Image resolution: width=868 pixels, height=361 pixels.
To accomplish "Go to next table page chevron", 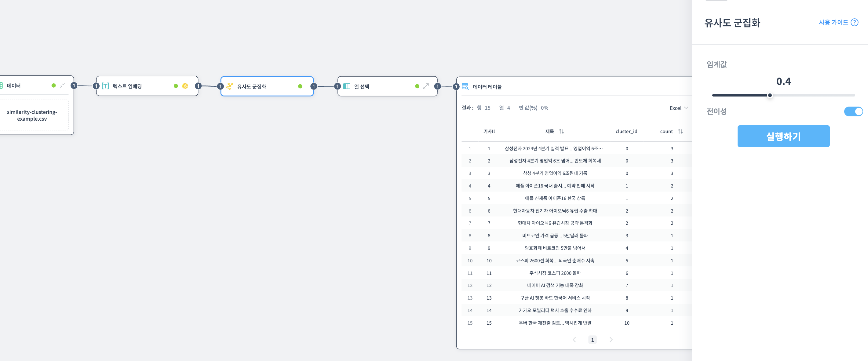I will 611,339.
